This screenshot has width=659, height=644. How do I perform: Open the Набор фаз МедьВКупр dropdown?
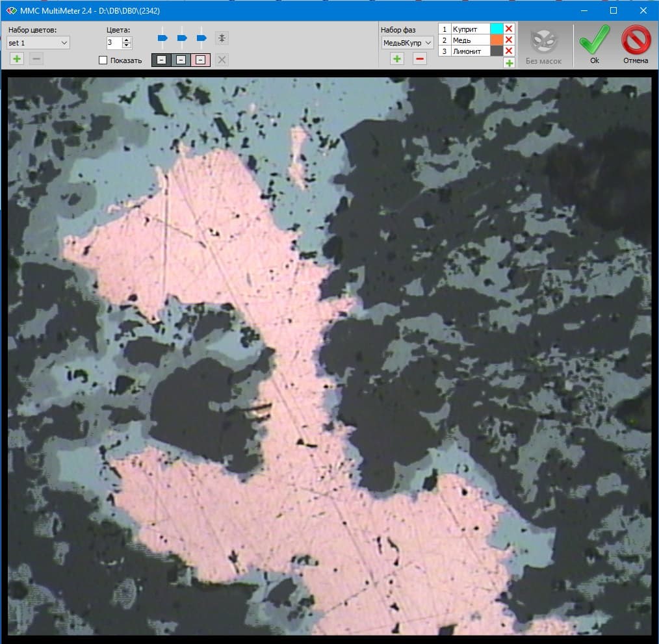click(x=407, y=43)
